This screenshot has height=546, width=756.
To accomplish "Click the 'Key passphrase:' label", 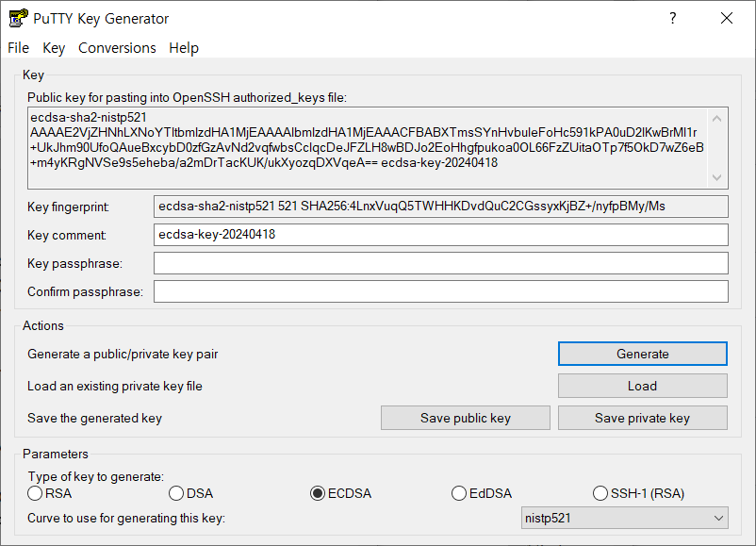I will [x=74, y=263].
